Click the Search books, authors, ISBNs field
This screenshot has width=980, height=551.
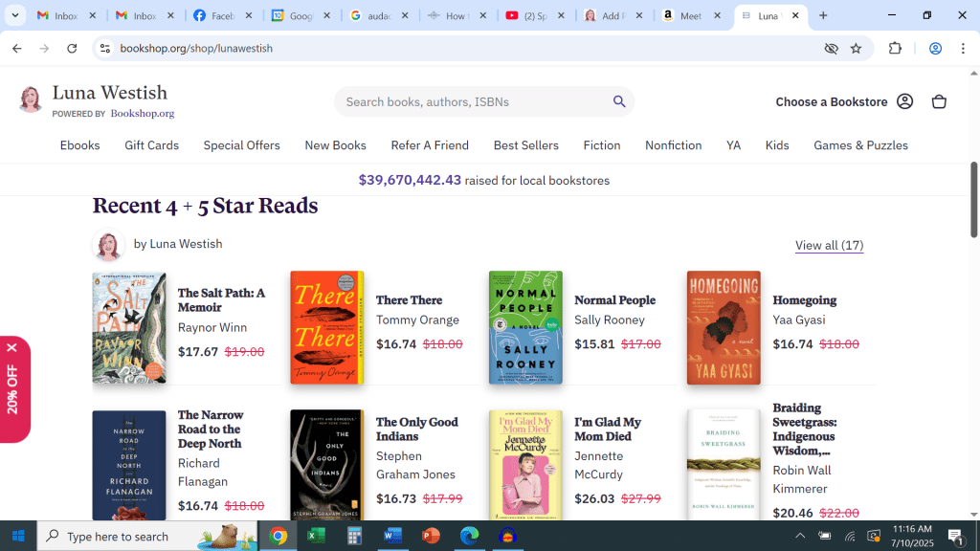474,101
